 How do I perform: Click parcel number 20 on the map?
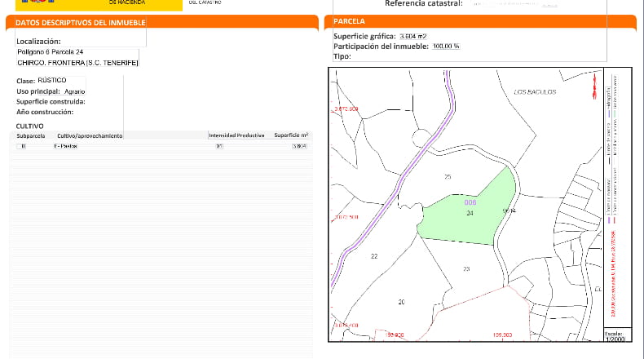pos(402,302)
